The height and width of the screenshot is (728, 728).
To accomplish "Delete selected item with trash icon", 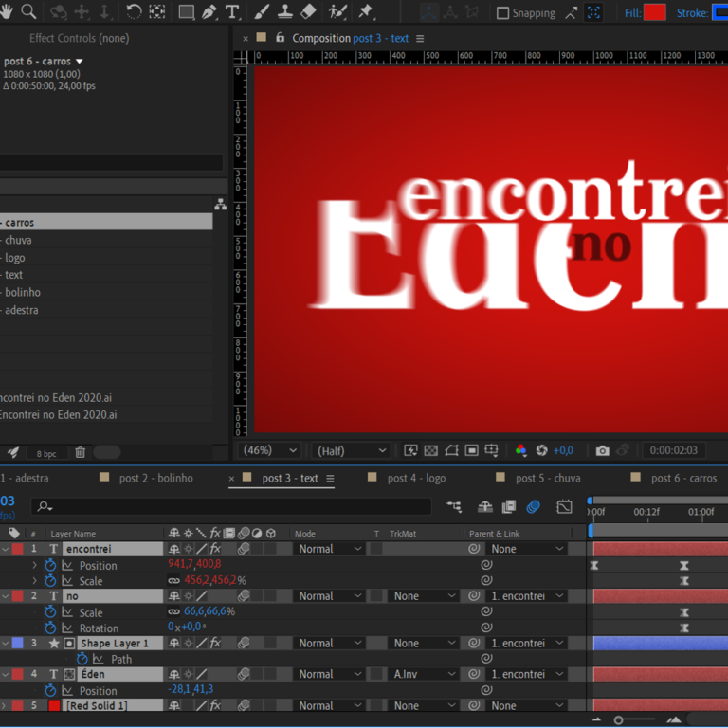I will [81, 453].
